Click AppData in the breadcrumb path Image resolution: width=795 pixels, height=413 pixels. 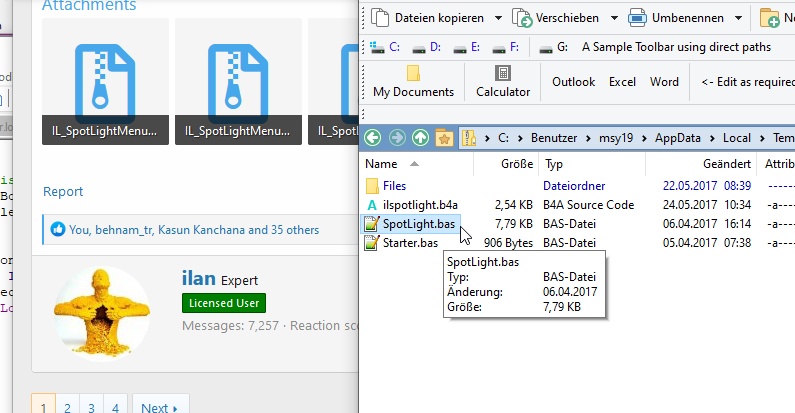pos(677,138)
